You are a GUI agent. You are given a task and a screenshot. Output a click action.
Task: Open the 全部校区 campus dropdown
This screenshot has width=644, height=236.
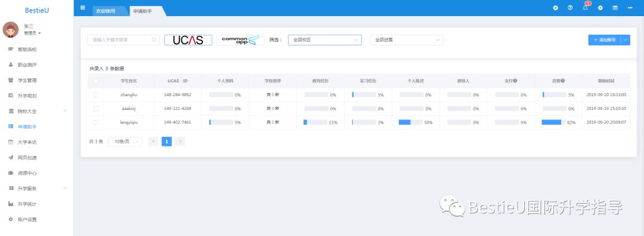[x=325, y=40]
